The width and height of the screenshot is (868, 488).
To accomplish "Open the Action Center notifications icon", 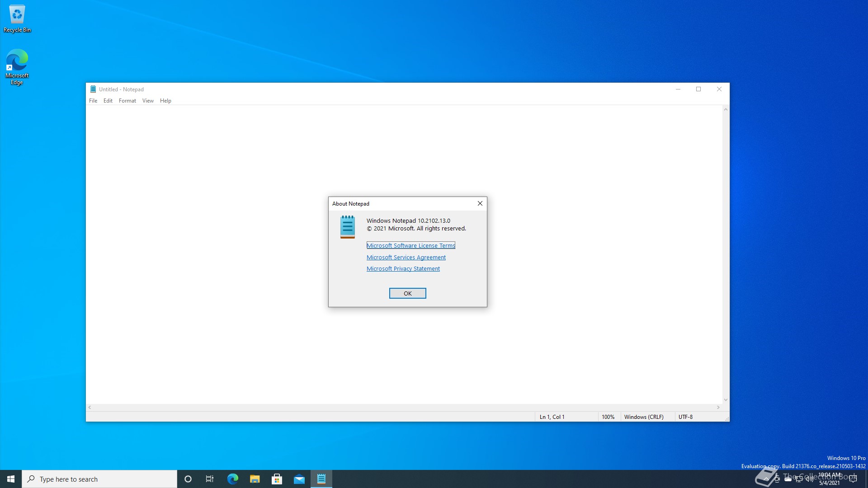I will click(853, 479).
